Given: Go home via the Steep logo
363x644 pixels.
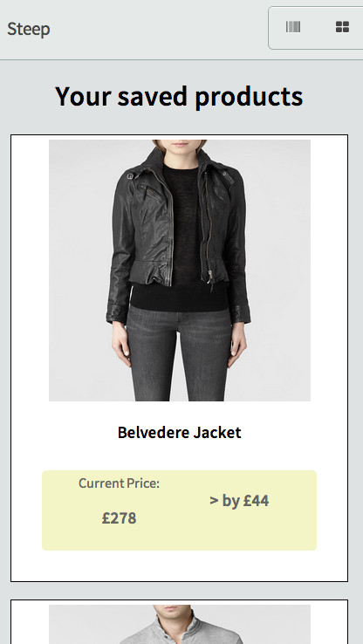Looking at the screenshot, I should point(29,29).
